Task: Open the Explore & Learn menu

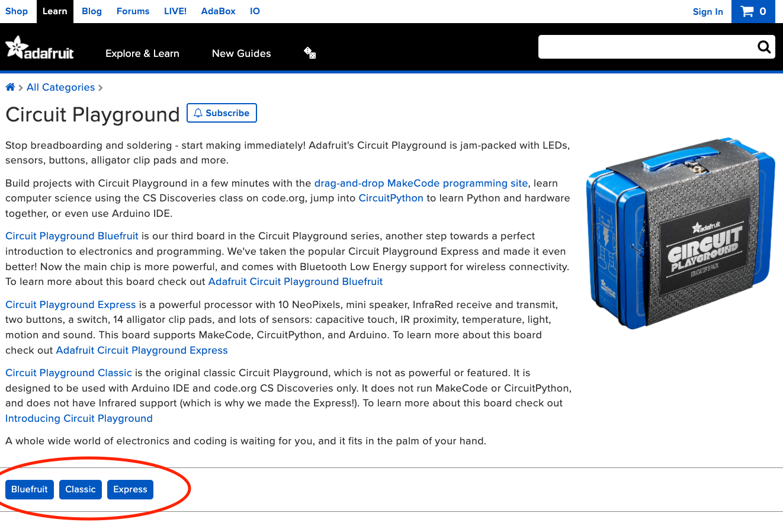Action: (x=142, y=53)
